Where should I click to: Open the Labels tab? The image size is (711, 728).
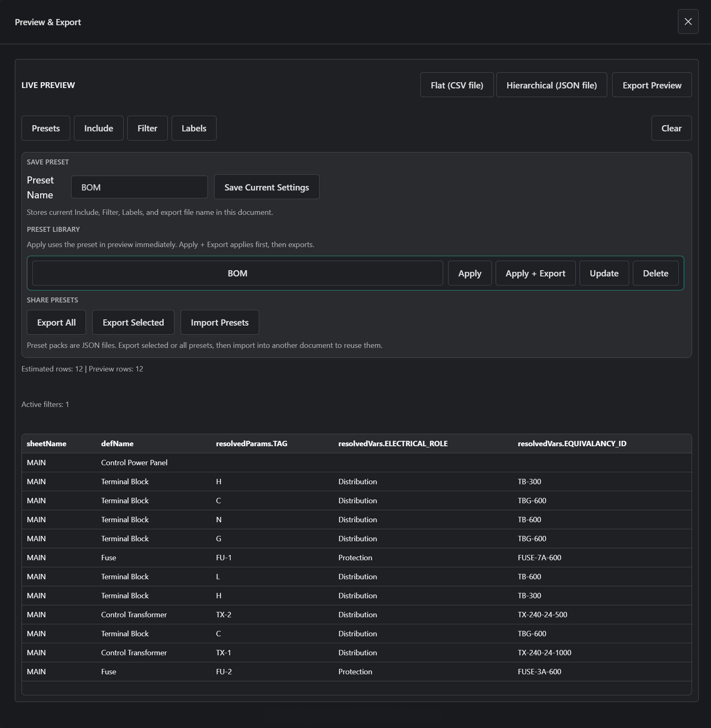click(x=194, y=128)
